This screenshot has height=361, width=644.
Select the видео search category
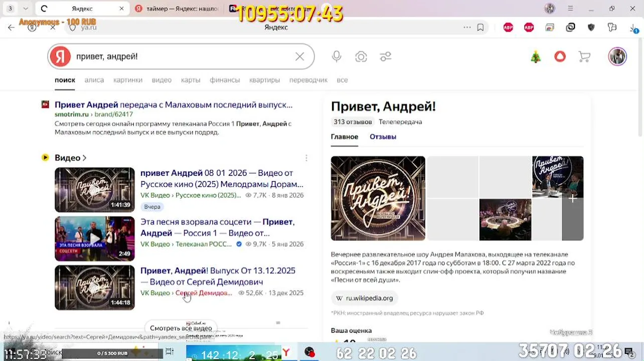[162, 80]
